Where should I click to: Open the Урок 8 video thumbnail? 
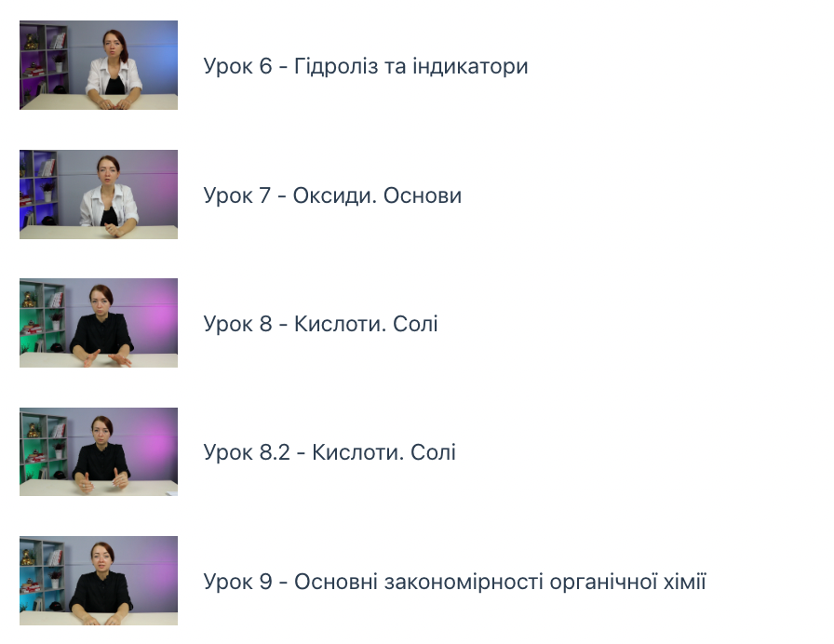(x=99, y=323)
